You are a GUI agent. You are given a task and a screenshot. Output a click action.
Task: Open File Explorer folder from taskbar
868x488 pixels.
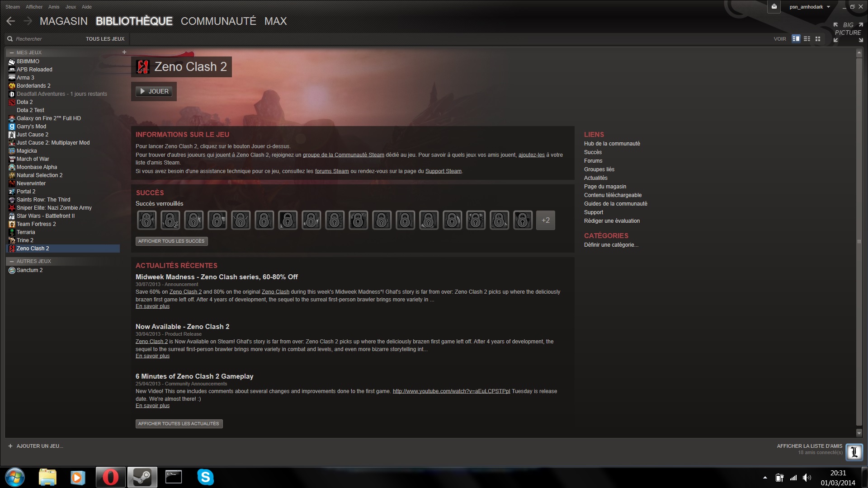click(47, 477)
